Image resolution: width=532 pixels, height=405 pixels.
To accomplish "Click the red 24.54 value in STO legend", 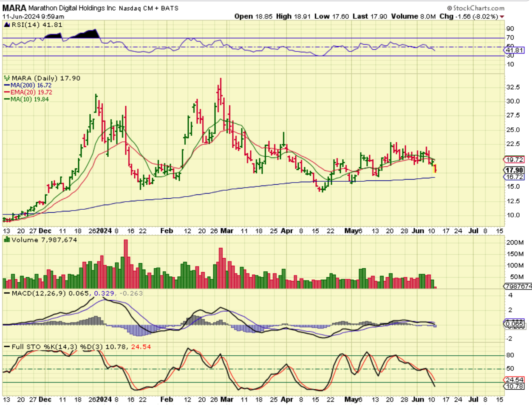I will pyautogui.click(x=141, y=347).
